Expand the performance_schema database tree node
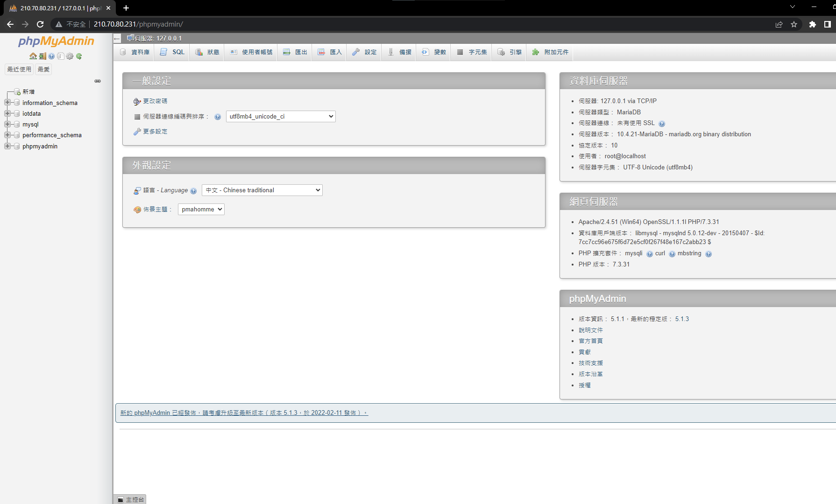 [x=7, y=135]
